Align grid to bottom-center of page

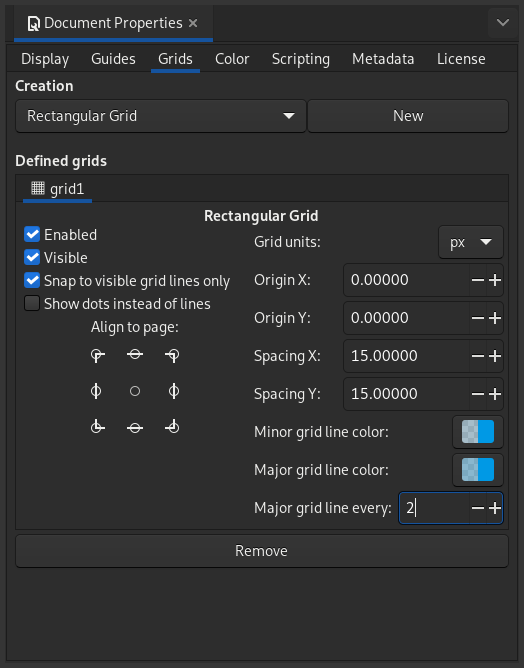[x=135, y=427]
